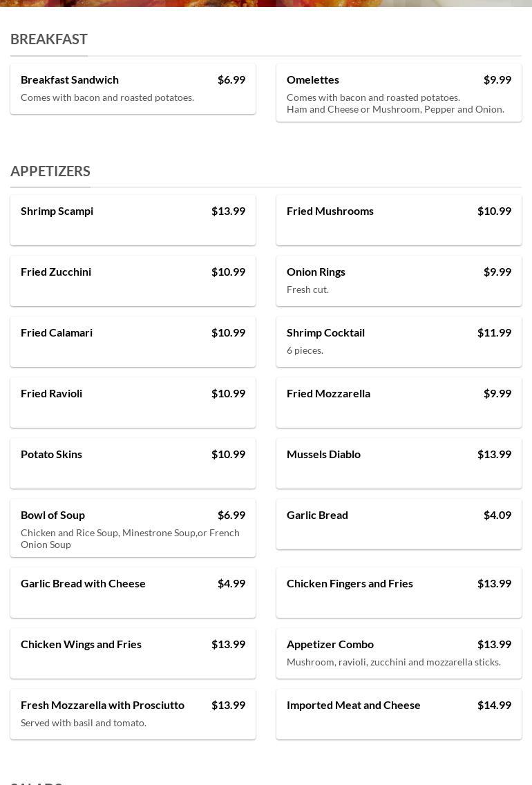Select Chicken Fingers and Fries
Screen dimensions: 532x785
399,592
